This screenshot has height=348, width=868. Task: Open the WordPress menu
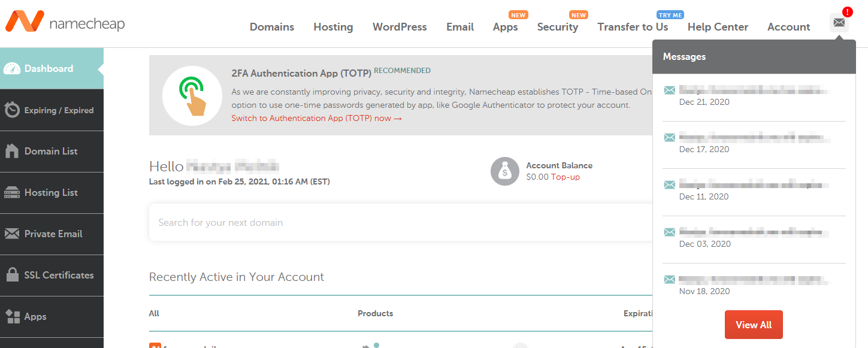tap(400, 27)
